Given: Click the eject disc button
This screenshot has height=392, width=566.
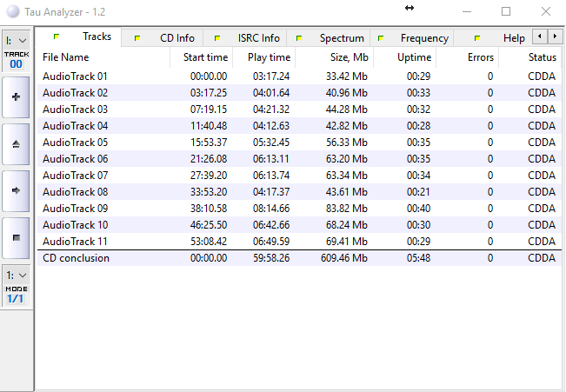Looking at the screenshot, I should point(16,144).
